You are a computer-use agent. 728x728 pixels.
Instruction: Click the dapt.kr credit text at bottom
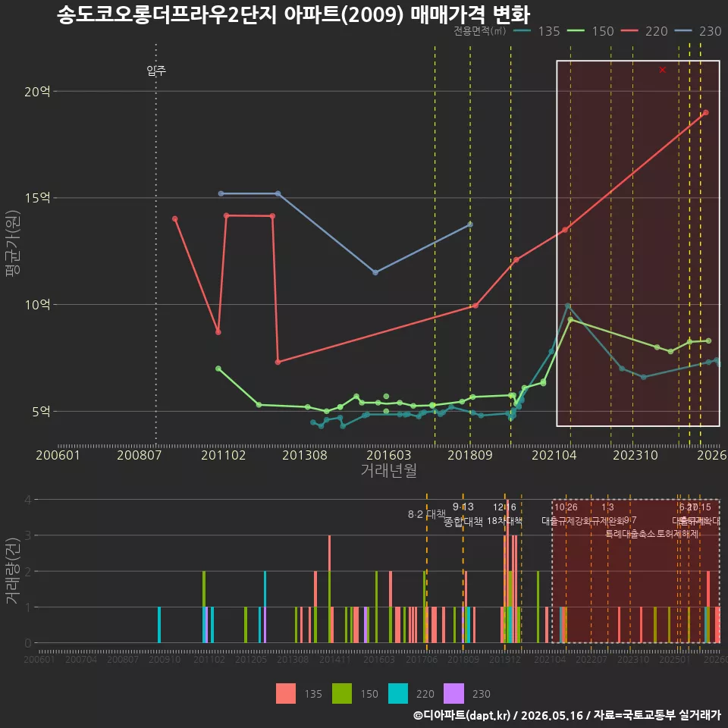567,715
